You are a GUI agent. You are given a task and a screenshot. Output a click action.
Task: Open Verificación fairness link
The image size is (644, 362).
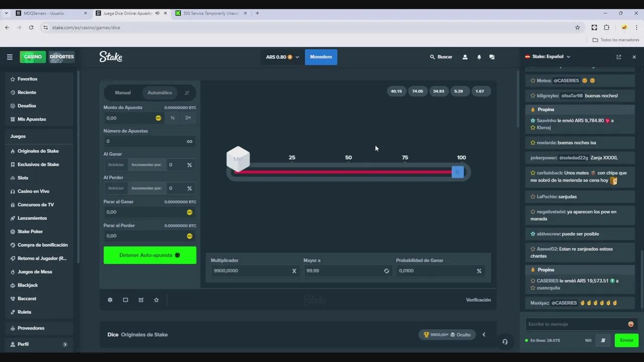click(478, 300)
